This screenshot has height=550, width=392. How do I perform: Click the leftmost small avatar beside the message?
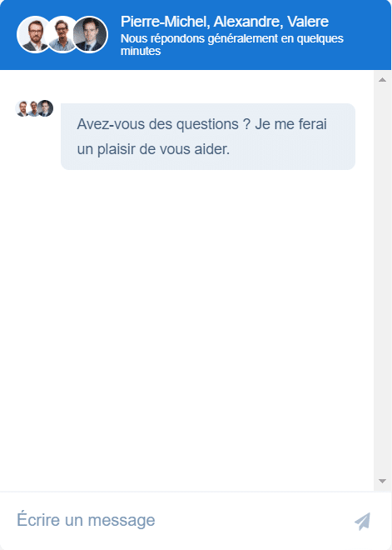coord(22,108)
